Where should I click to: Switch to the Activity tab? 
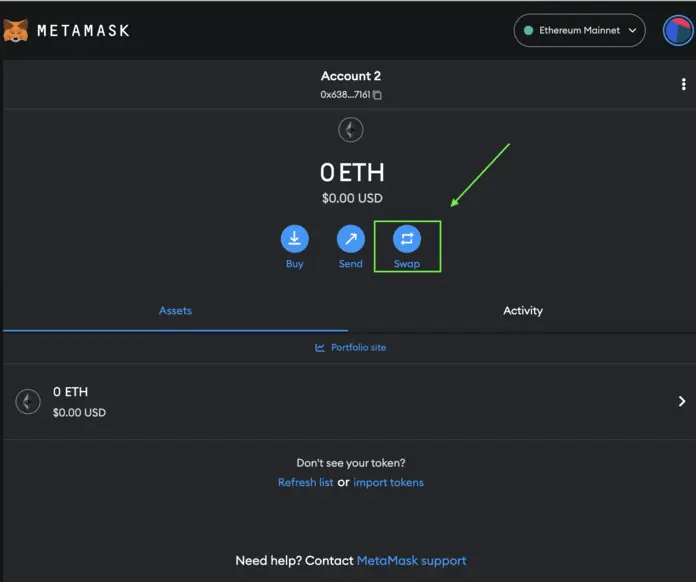pyautogui.click(x=523, y=311)
